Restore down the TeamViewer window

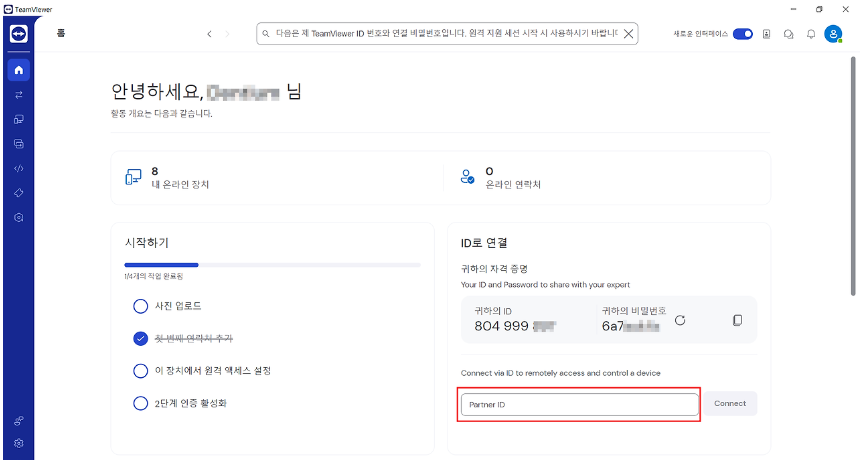[x=819, y=9]
